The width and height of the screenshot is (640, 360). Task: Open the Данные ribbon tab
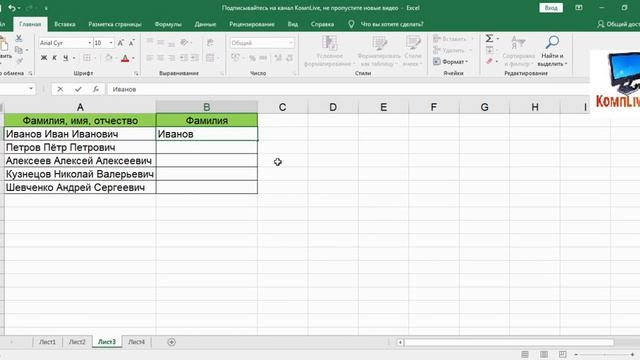tap(205, 24)
